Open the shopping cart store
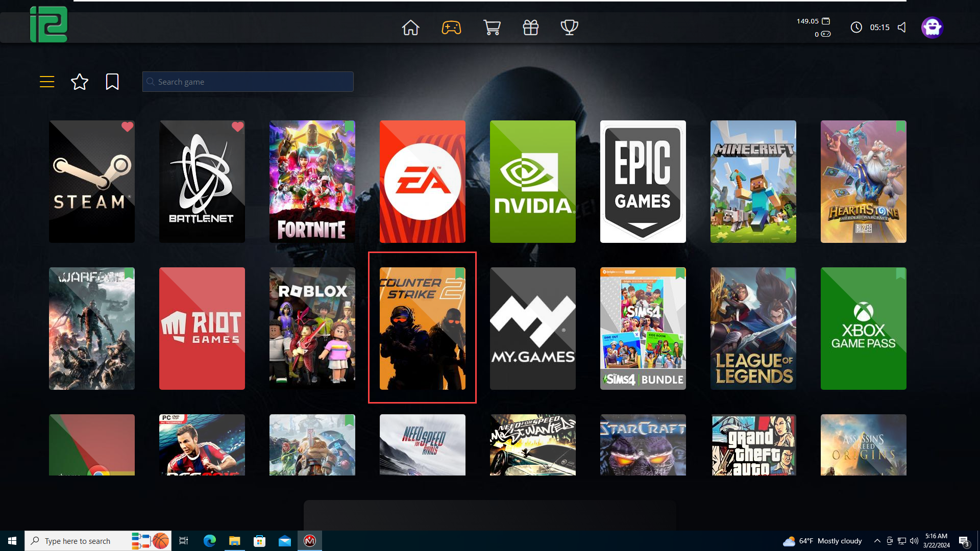The height and width of the screenshot is (551, 980). 492,28
